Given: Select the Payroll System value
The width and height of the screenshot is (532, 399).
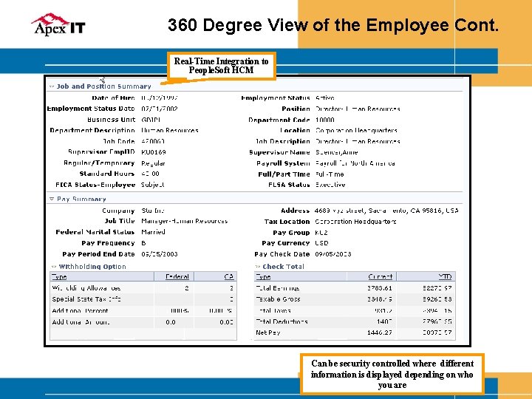Looking at the screenshot, I should coord(355,163).
